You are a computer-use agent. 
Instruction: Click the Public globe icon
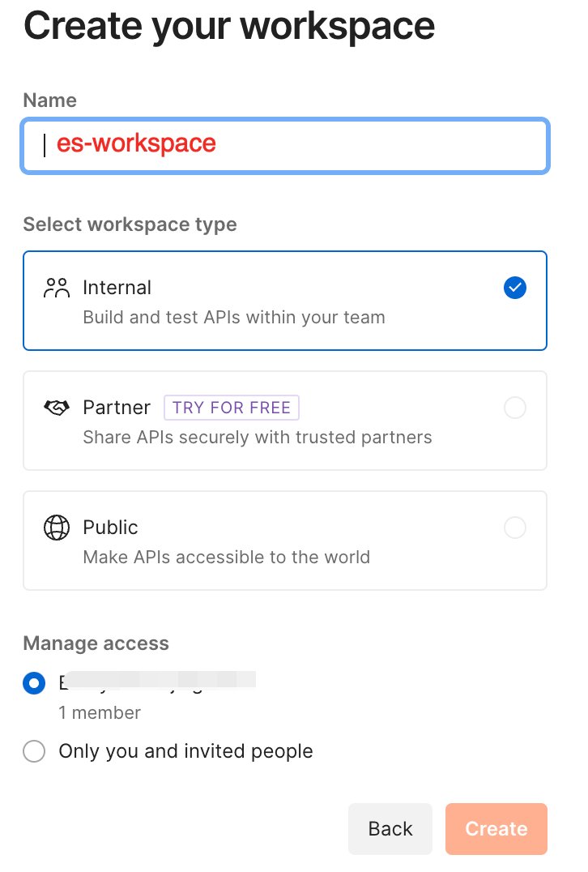pyautogui.click(x=57, y=528)
